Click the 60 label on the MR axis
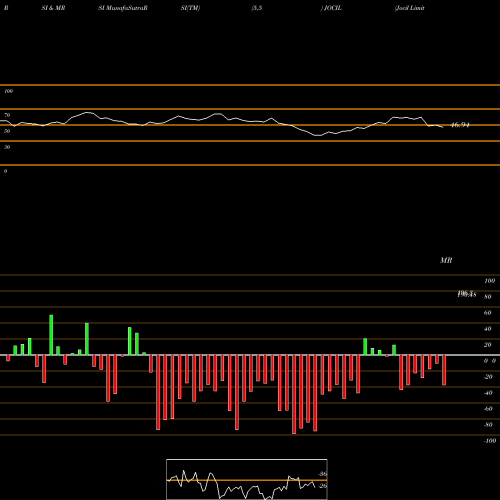The width and height of the screenshot is (500, 500). 488,313
